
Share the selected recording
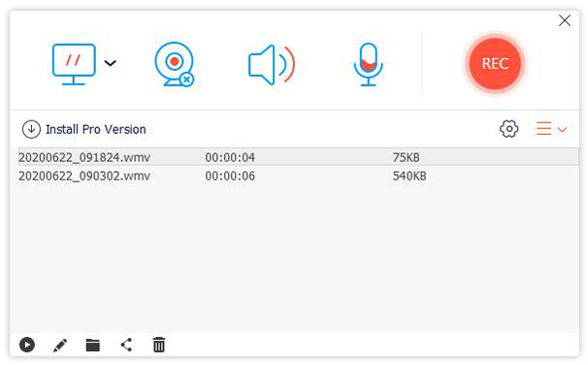coord(126,345)
